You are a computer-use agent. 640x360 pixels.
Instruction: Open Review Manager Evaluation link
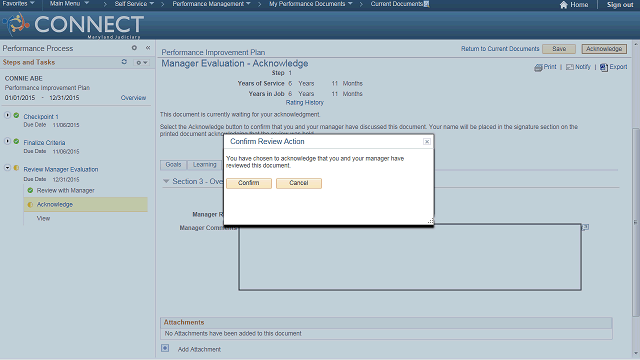(x=61, y=169)
